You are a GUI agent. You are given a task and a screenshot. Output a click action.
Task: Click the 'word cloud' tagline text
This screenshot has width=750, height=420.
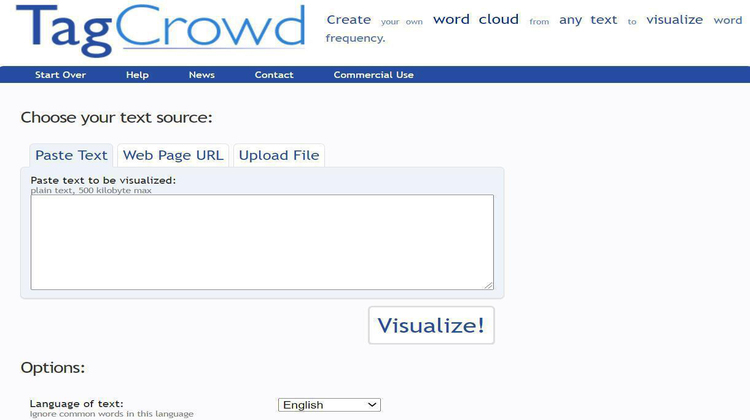click(476, 19)
